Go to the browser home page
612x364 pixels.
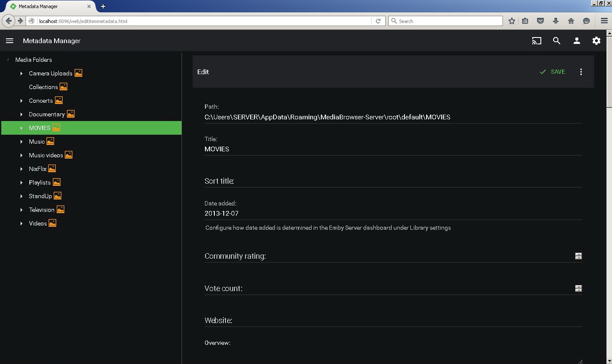571,21
